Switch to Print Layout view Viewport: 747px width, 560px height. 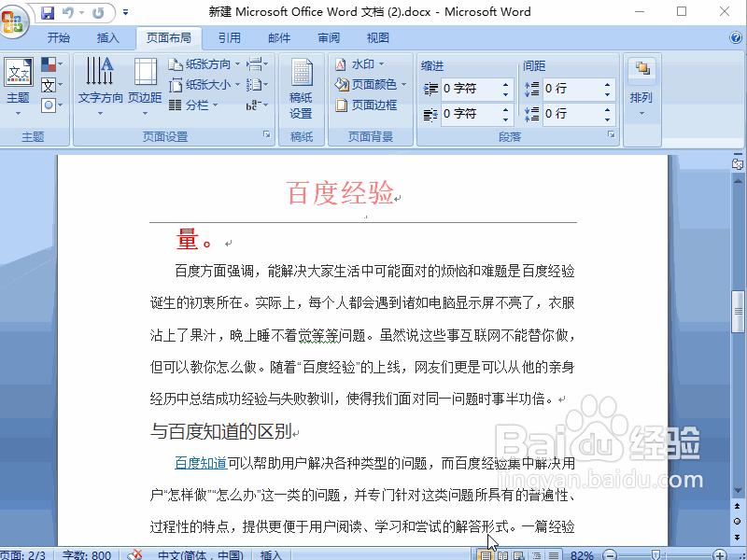pyautogui.click(x=486, y=555)
